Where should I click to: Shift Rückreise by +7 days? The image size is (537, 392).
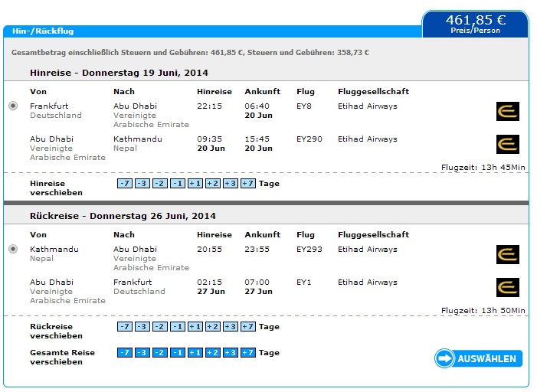[x=248, y=327]
